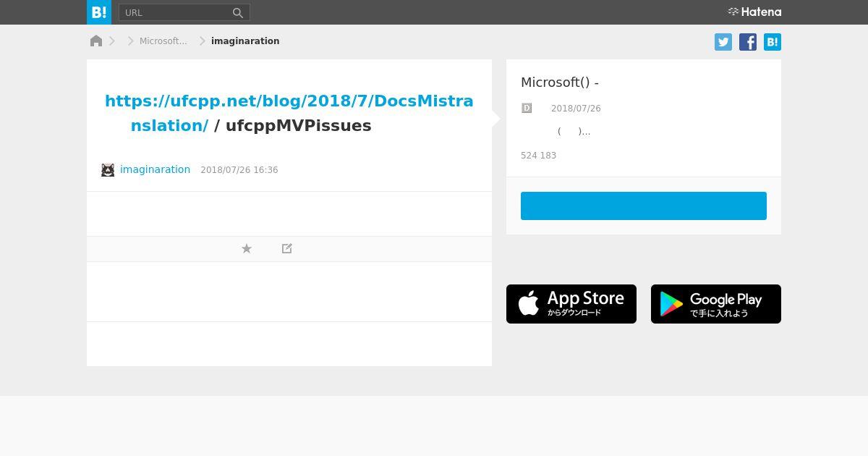Open the Google Play download badge
Image resolution: width=868 pixels, height=456 pixels.
click(x=716, y=304)
